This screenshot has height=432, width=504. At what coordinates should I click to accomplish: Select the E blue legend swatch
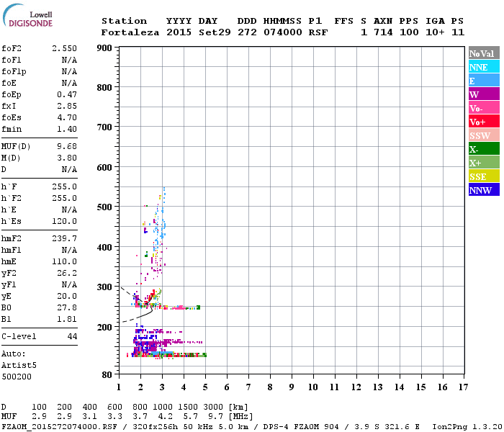484,81
